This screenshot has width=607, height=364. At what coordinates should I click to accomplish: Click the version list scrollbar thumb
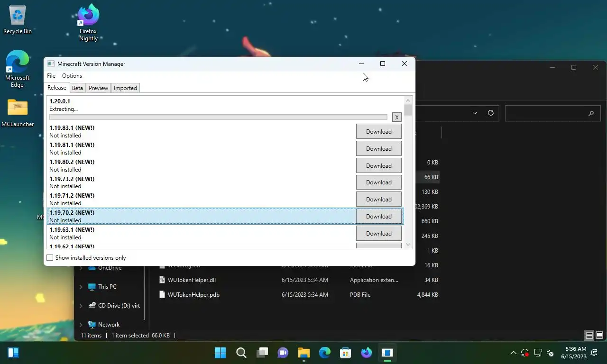(x=408, y=110)
